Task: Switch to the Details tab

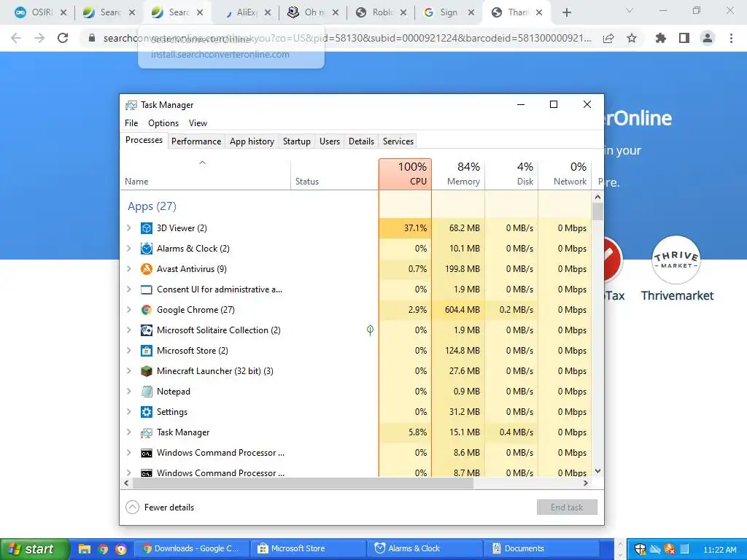Action: (x=361, y=141)
